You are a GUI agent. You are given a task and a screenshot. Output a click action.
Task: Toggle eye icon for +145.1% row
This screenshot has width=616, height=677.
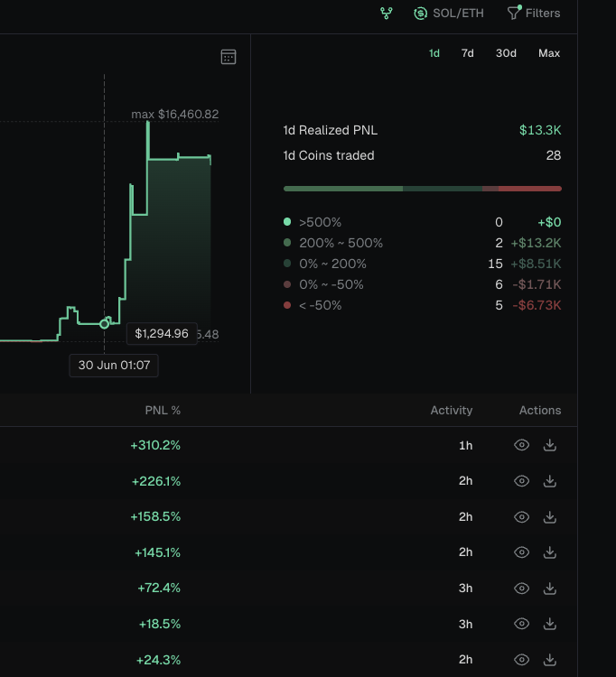point(521,552)
